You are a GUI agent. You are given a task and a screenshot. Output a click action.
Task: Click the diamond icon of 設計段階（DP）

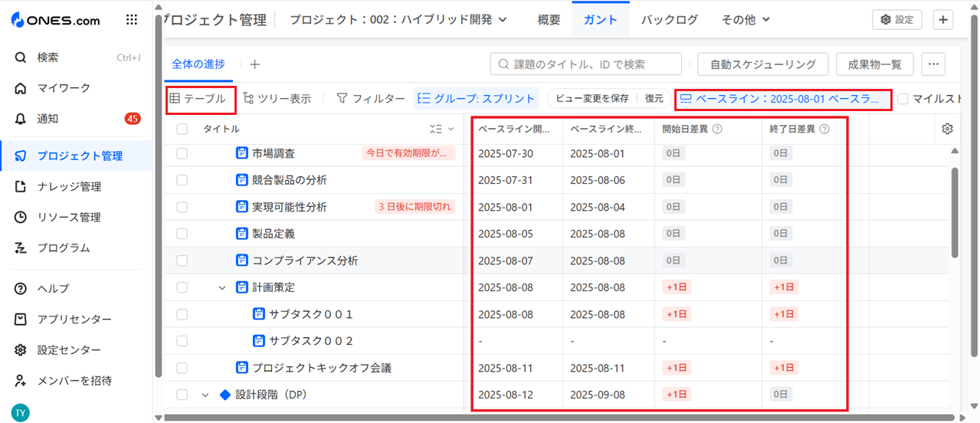225,395
